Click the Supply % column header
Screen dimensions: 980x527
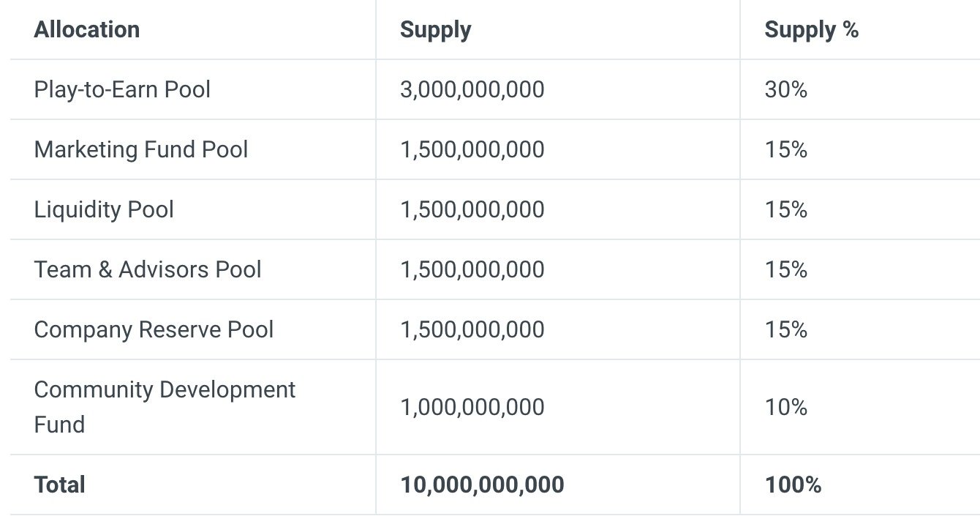click(812, 30)
